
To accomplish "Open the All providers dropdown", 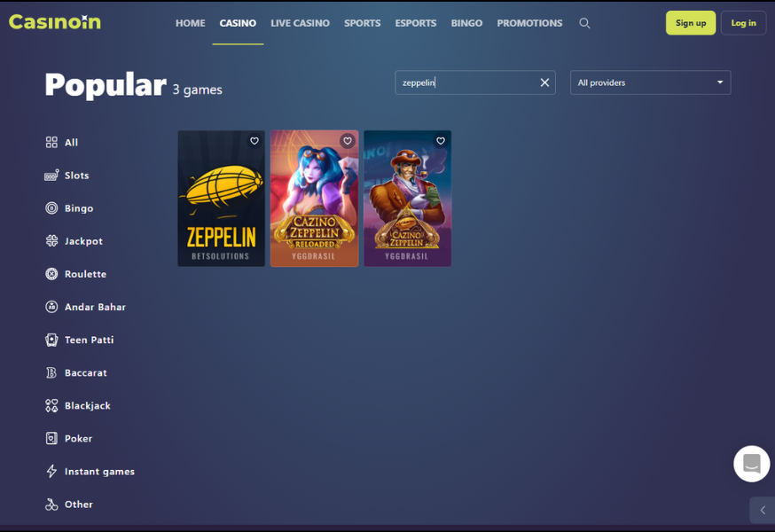I will (650, 82).
